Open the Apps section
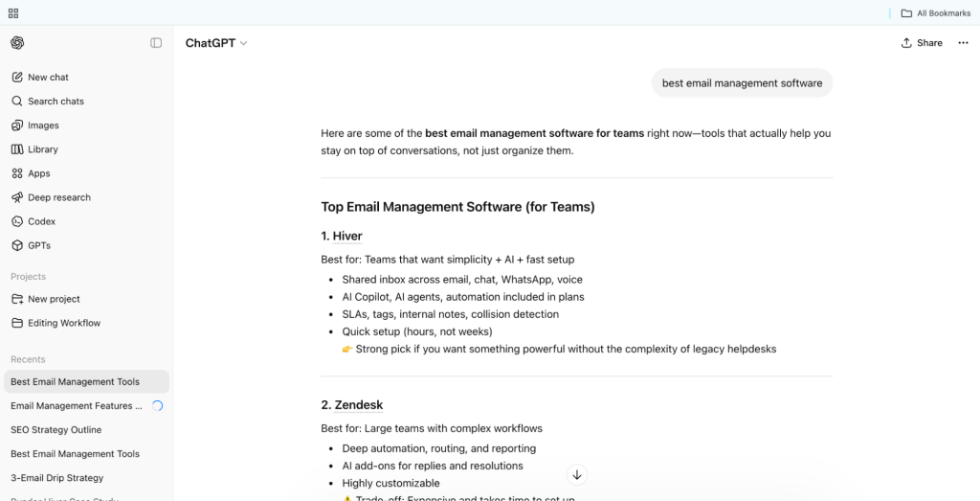Image resolution: width=980 pixels, height=501 pixels. tap(86, 173)
